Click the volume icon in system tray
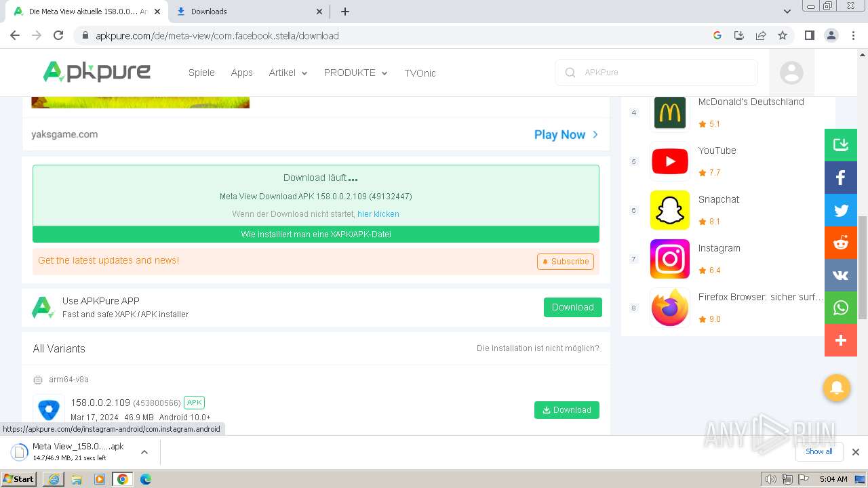This screenshot has height=488, width=868. point(770,479)
